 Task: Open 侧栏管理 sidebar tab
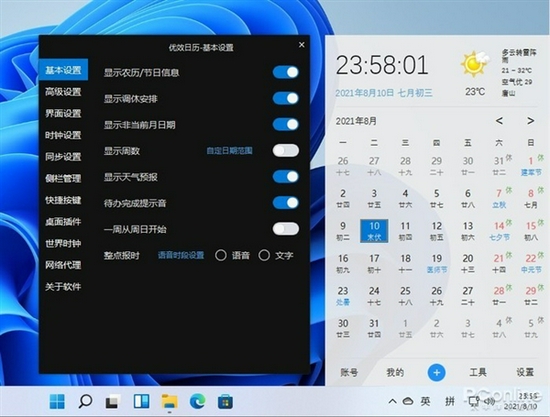(x=63, y=179)
